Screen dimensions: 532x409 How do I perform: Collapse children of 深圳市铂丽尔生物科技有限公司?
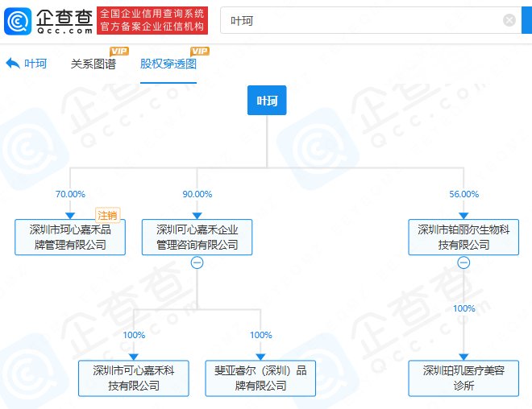coord(463,262)
